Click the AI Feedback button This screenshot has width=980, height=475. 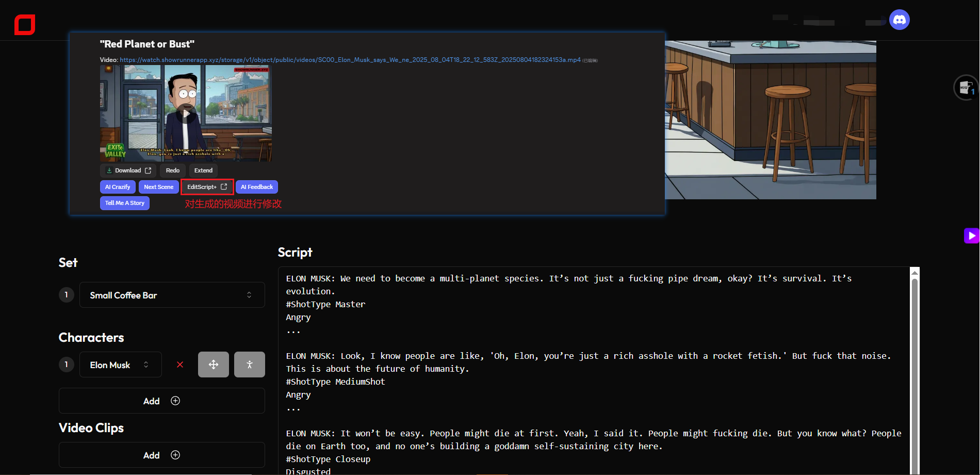[257, 187]
